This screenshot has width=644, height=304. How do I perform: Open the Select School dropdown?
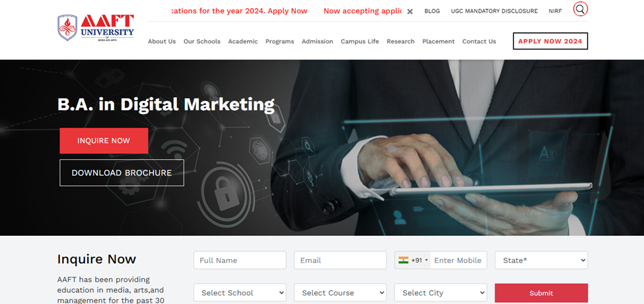tap(240, 293)
